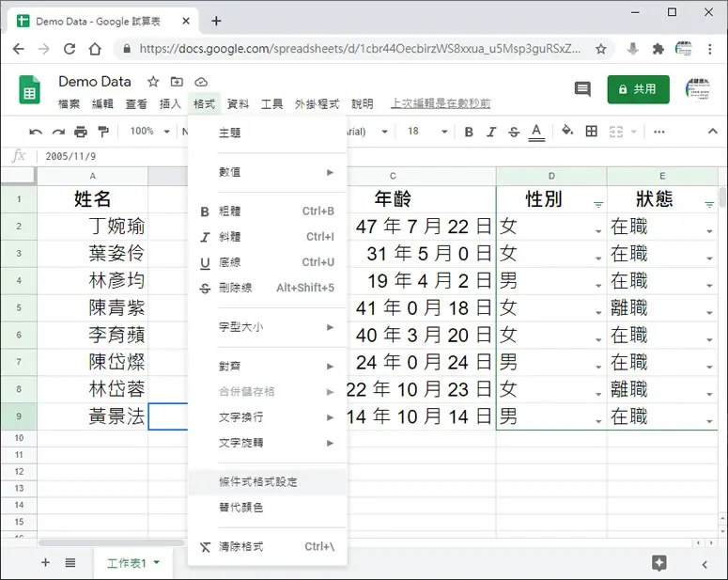
Task: Toggle italic in the toolbar
Action: click(x=491, y=132)
